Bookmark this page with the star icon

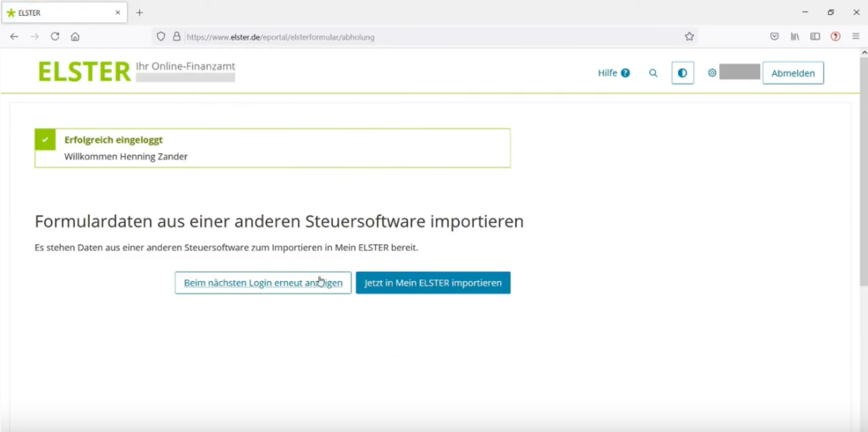pyautogui.click(x=689, y=37)
